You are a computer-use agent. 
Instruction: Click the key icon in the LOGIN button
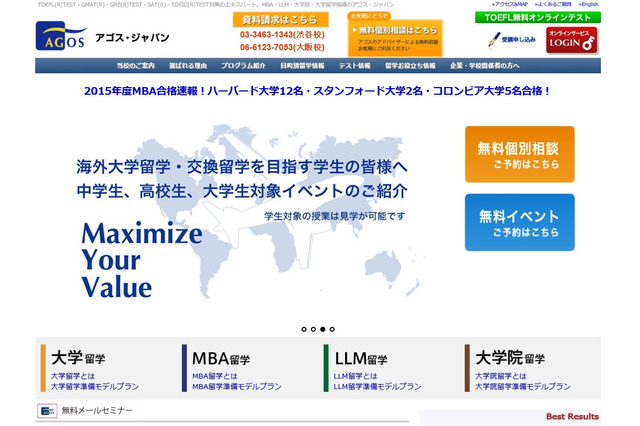tap(589, 42)
